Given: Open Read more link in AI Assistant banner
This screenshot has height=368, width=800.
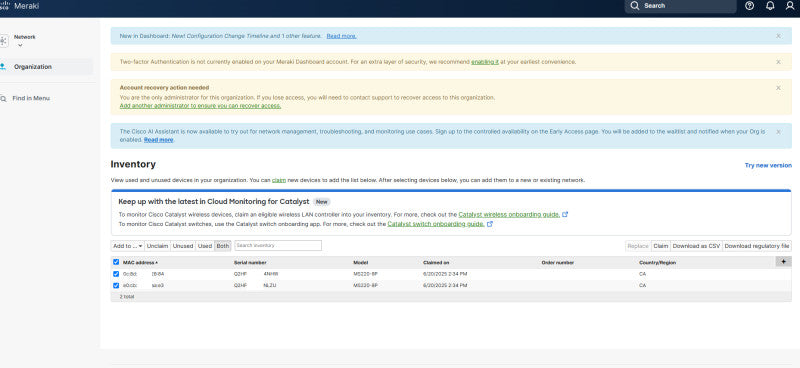Looking at the screenshot, I should point(158,140).
